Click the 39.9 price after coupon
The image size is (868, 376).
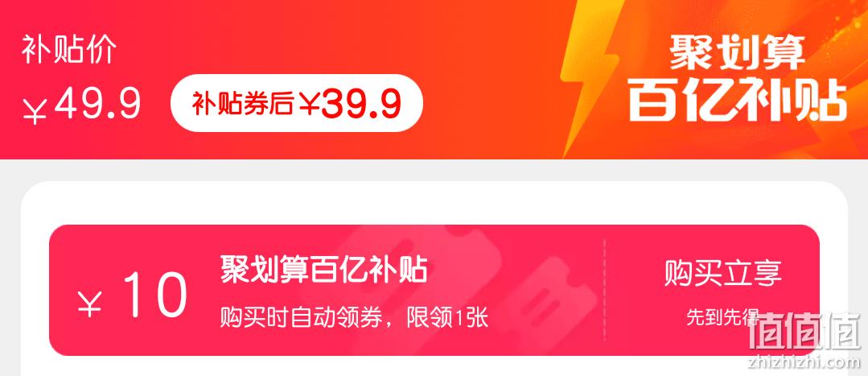tap(360, 104)
